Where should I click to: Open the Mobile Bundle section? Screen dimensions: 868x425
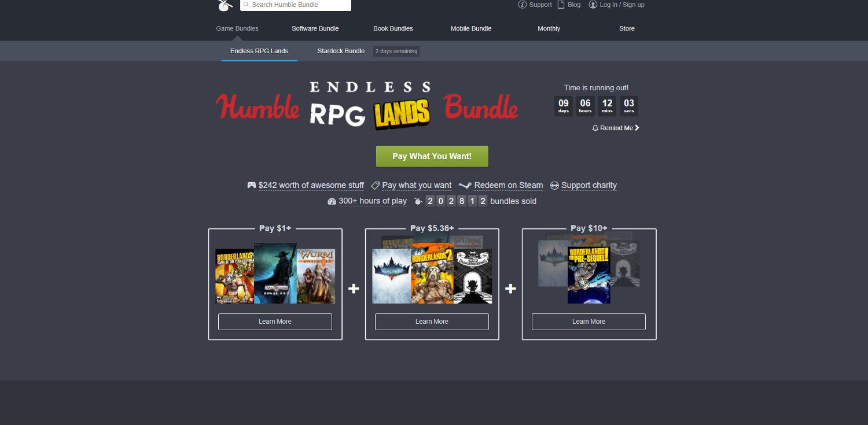click(471, 28)
